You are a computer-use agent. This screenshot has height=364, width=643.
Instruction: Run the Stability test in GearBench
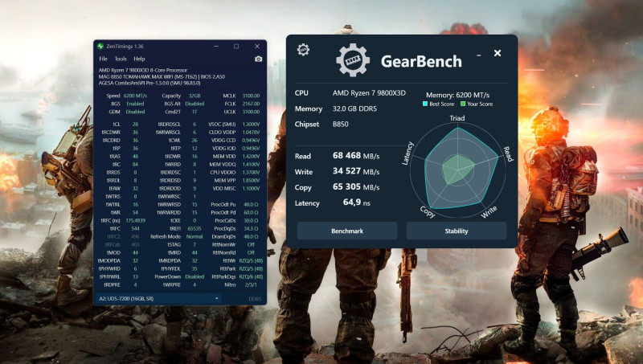(x=457, y=231)
